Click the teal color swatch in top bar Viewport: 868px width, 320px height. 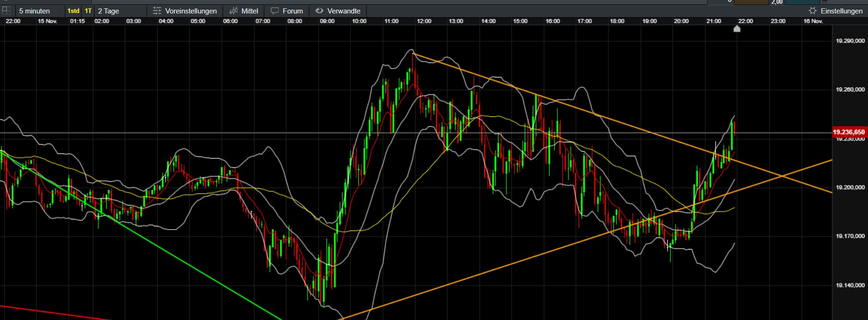(x=802, y=2)
